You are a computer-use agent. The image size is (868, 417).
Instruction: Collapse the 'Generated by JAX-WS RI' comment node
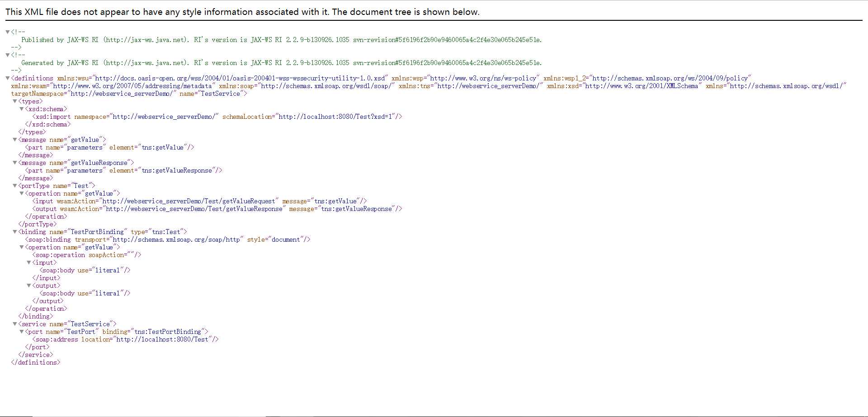coord(8,55)
